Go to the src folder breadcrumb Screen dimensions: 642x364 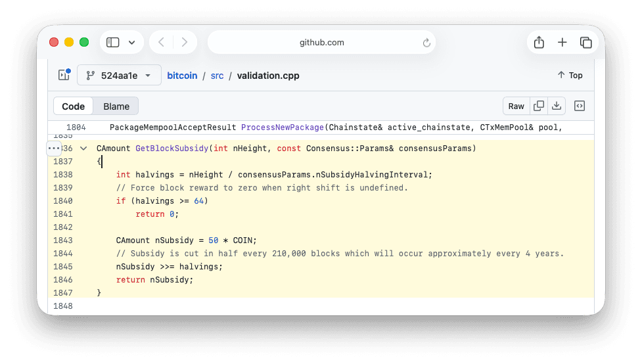217,76
